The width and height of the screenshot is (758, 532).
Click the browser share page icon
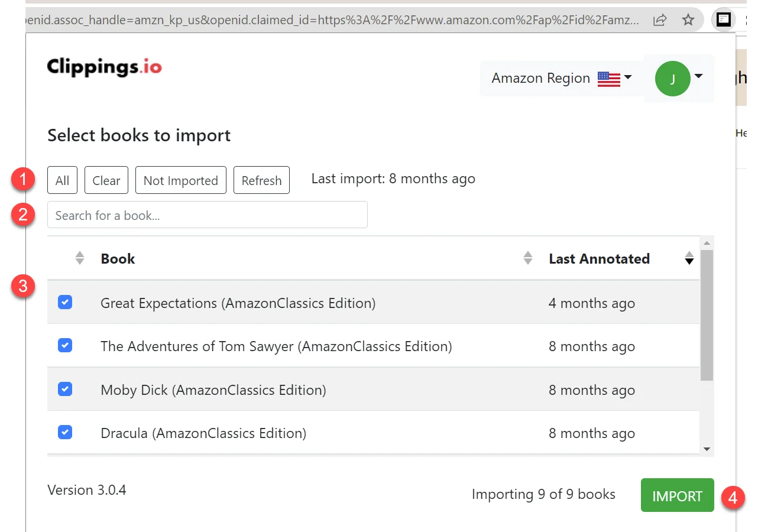(660, 20)
